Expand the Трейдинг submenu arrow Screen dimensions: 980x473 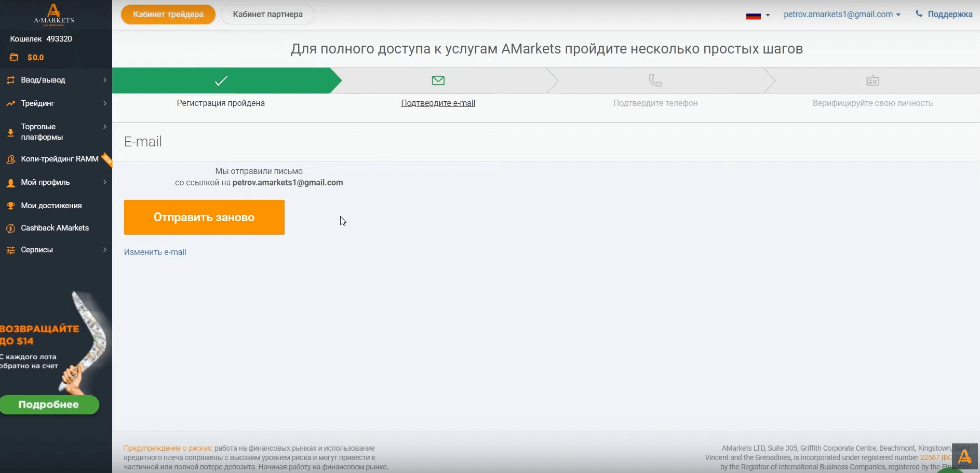tap(105, 103)
